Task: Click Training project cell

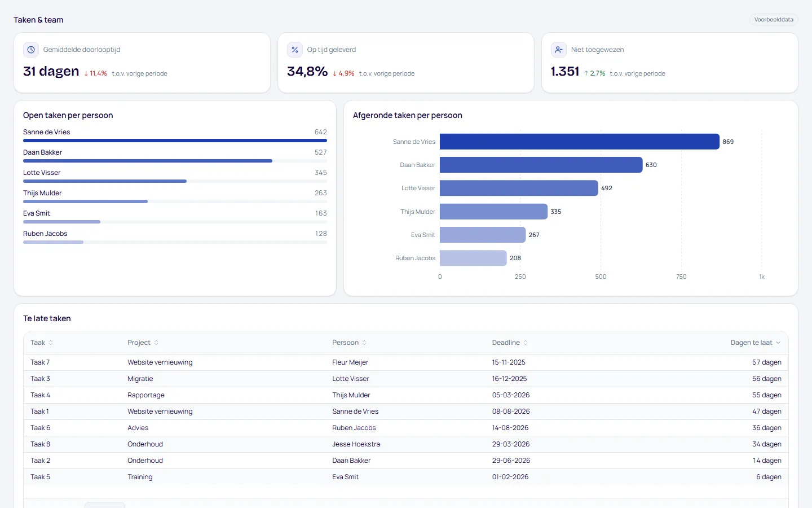Action: pyautogui.click(x=140, y=477)
